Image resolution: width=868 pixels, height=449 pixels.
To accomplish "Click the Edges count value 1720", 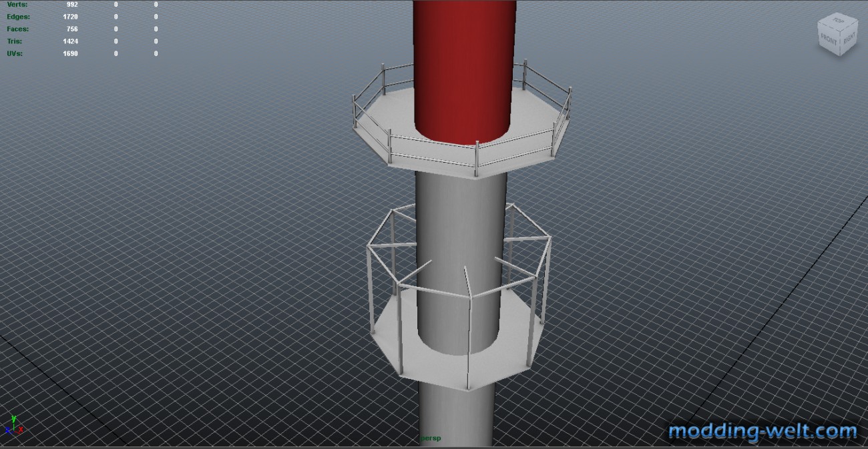I will pyautogui.click(x=70, y=16).
